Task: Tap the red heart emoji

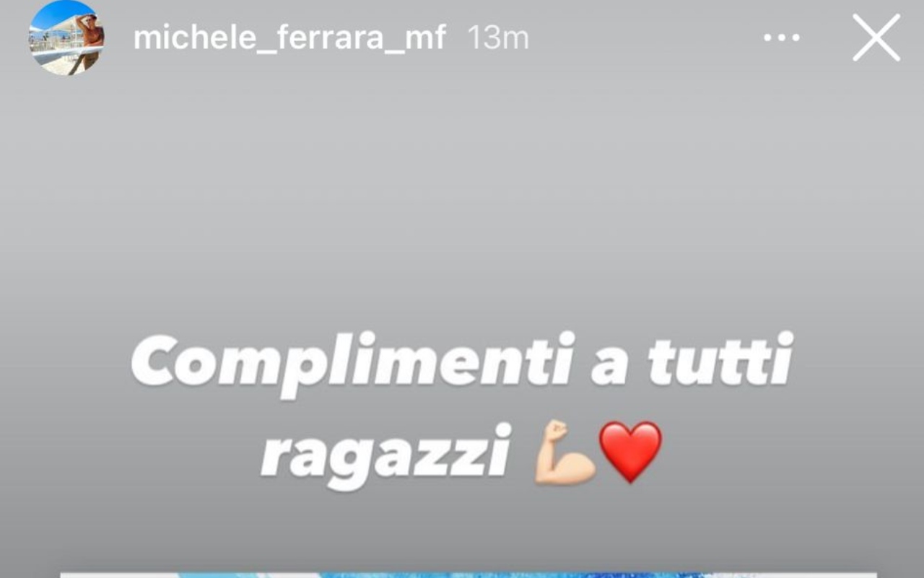Action: pos(630,452)
